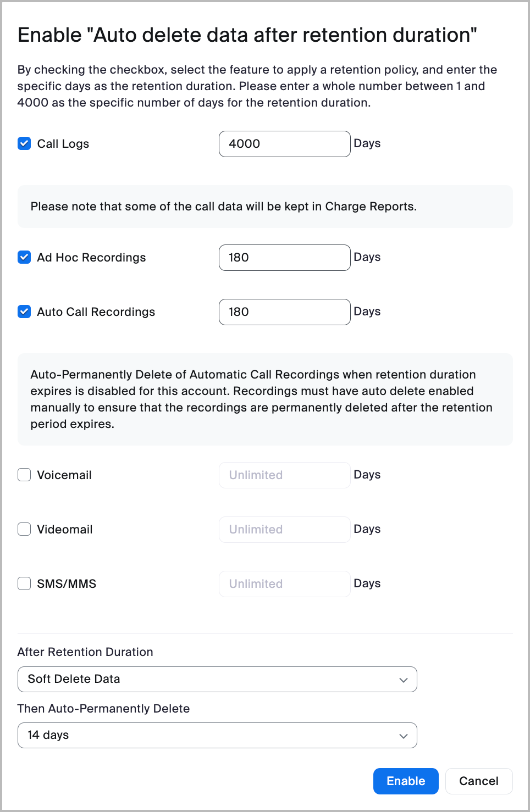Uncheck the Ad Hoc Recordings checkbox
The image size is (530, 812).
[24, 258]
